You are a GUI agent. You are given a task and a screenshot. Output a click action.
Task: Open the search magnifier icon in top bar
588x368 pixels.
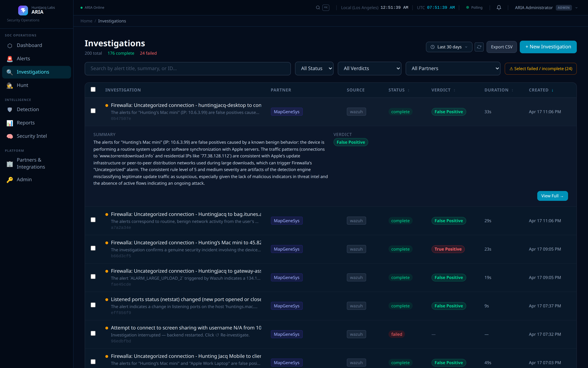point(318,8)
